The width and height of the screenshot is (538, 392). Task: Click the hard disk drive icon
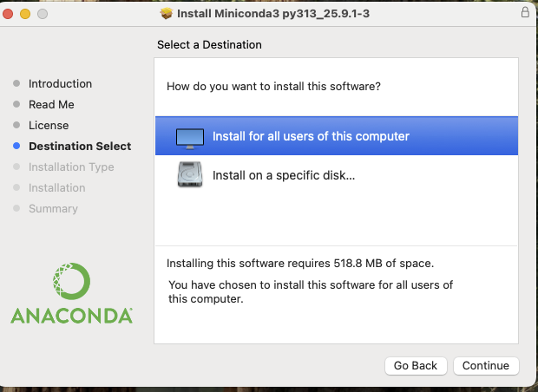click(190, 175)
